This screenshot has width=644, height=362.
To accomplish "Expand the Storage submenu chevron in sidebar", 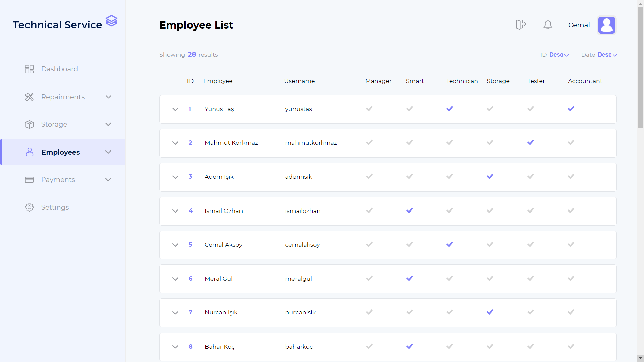I will [x=108, y=124].
